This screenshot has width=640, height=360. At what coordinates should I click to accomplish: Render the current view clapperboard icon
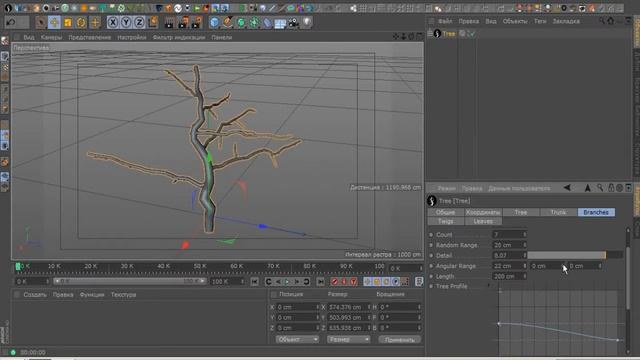click(169, 22)
